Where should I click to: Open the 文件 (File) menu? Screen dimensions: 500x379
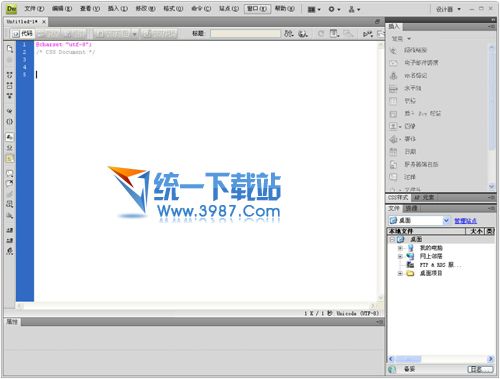pos(34,9)
